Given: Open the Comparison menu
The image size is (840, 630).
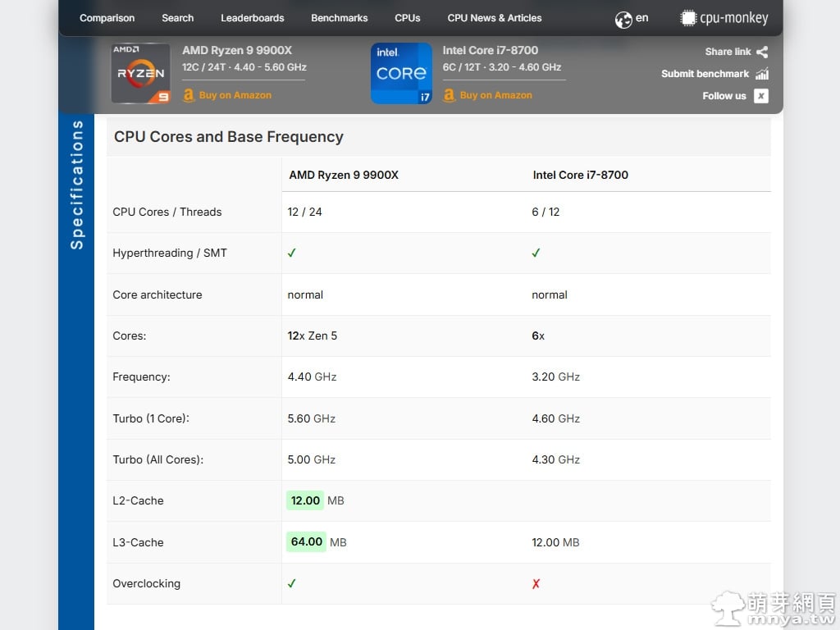Looking at the screenshot, I should tap(107, 18).
